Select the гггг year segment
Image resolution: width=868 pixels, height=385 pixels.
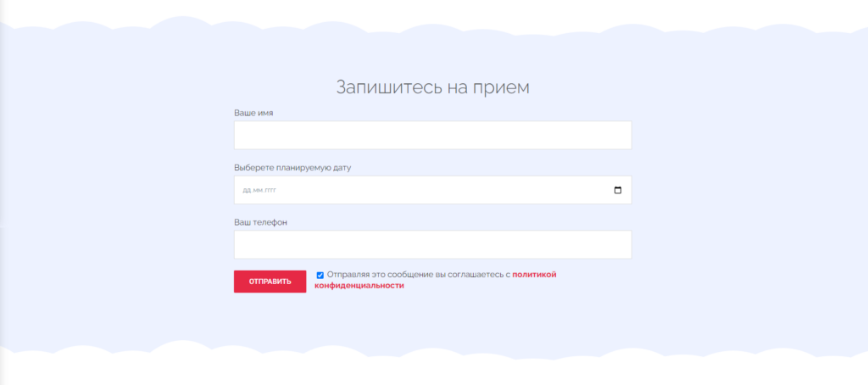coord(270,190)
